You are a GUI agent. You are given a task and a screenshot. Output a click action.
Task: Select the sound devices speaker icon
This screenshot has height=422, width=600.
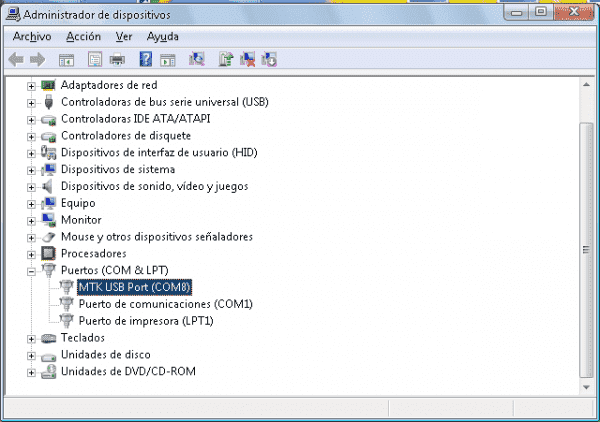click(x=47, y=186)
